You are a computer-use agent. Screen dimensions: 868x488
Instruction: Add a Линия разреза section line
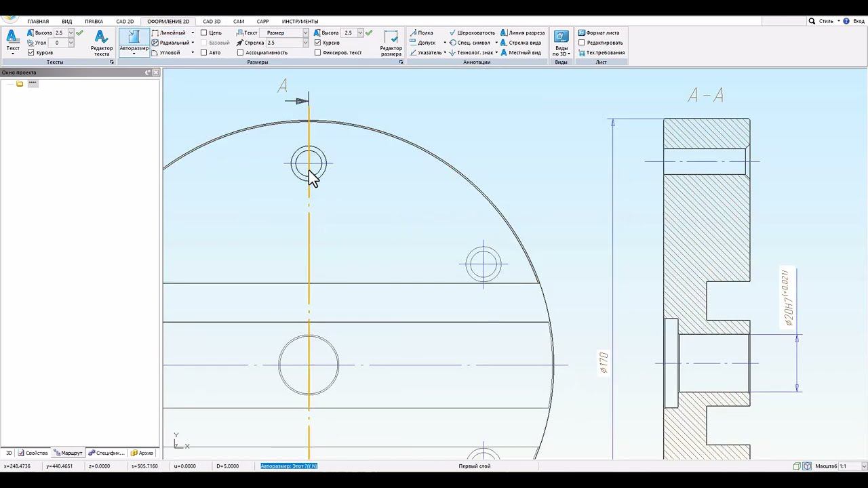pos(522,33)
